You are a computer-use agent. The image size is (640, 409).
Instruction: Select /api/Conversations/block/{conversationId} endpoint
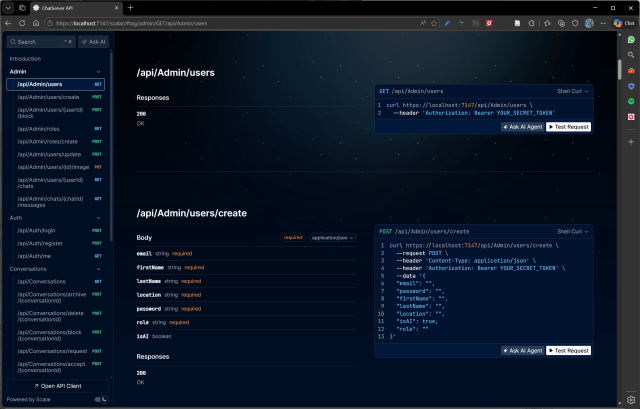56,335
